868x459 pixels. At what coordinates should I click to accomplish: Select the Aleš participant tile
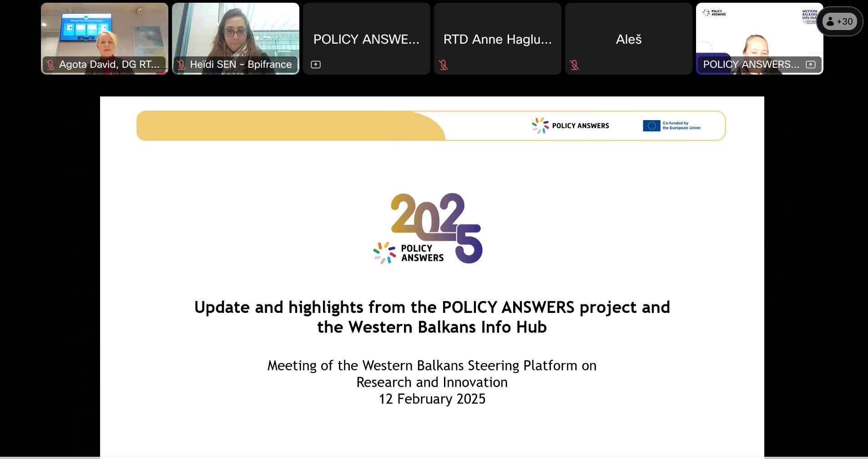tap(629, 39)
